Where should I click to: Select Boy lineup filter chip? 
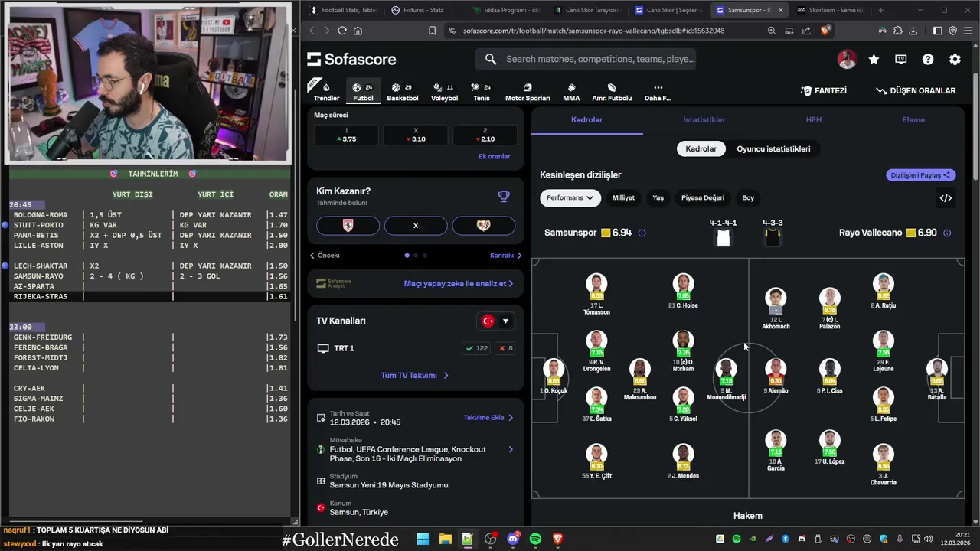coord(748,197)
